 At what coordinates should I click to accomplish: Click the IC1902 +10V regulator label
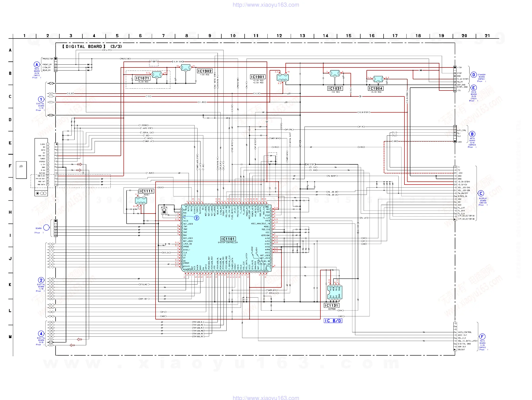205,71
